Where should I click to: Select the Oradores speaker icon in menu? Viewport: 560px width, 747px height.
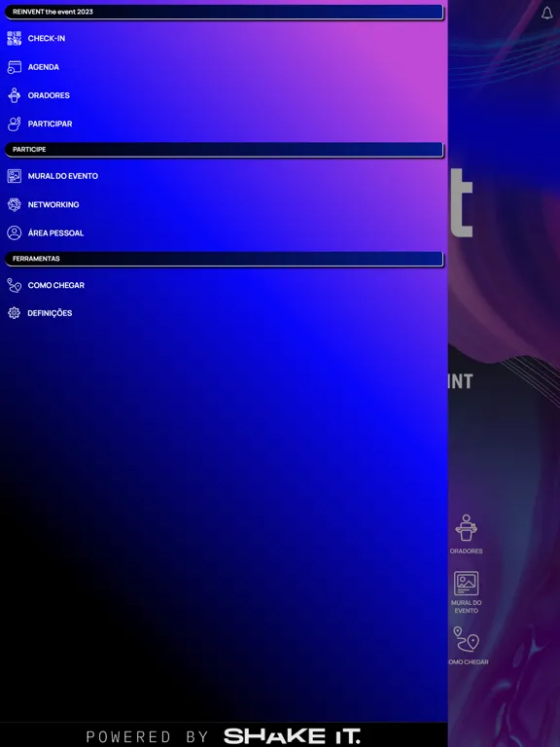(x=15, y=95)
